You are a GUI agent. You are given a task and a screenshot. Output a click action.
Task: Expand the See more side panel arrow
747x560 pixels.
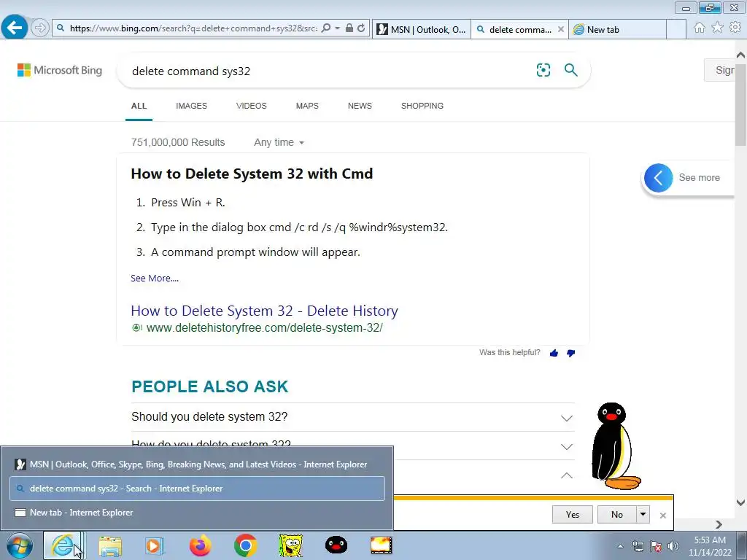click(x=659, y=178)
